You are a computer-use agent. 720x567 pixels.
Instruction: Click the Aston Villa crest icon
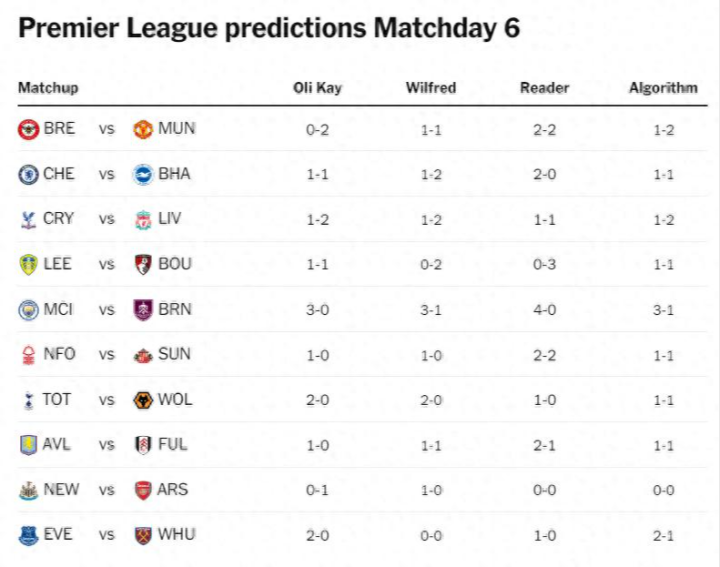[28, 445]
